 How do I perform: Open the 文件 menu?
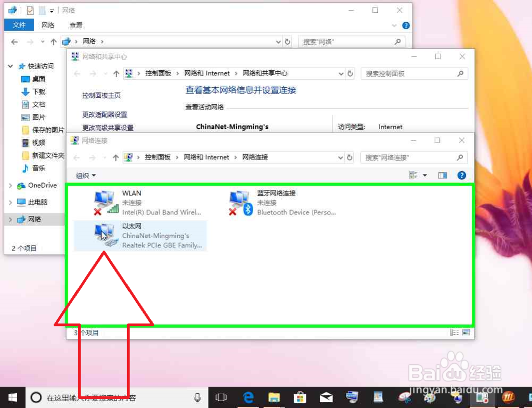19,24
